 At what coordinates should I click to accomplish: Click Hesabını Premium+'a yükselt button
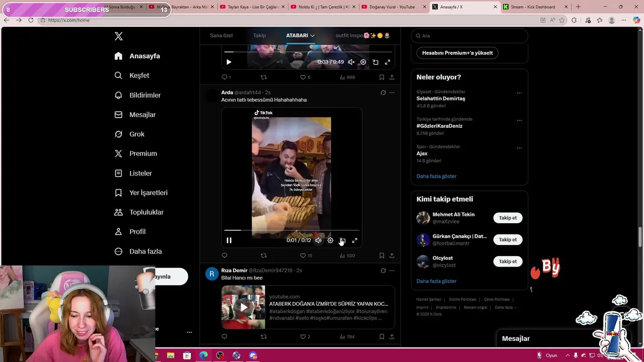457,53
